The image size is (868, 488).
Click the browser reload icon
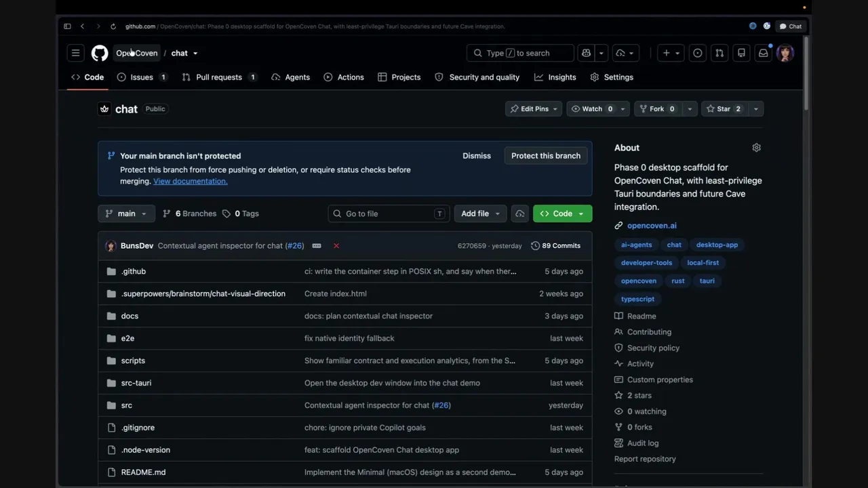click(x=113, y=26)
